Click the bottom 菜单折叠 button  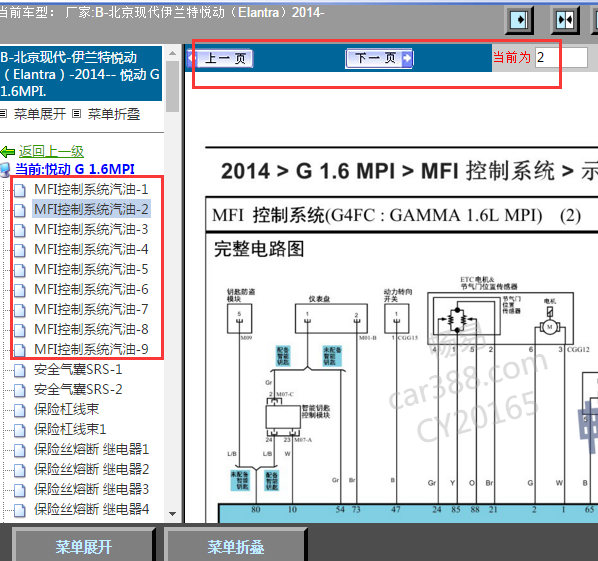coord(235,546)
